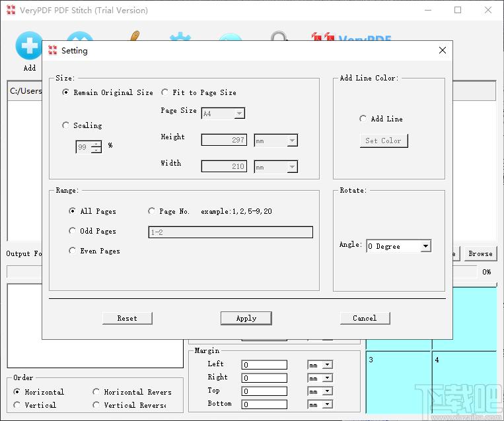
Task: Click Browse button in main window
Action: [480, 253]
